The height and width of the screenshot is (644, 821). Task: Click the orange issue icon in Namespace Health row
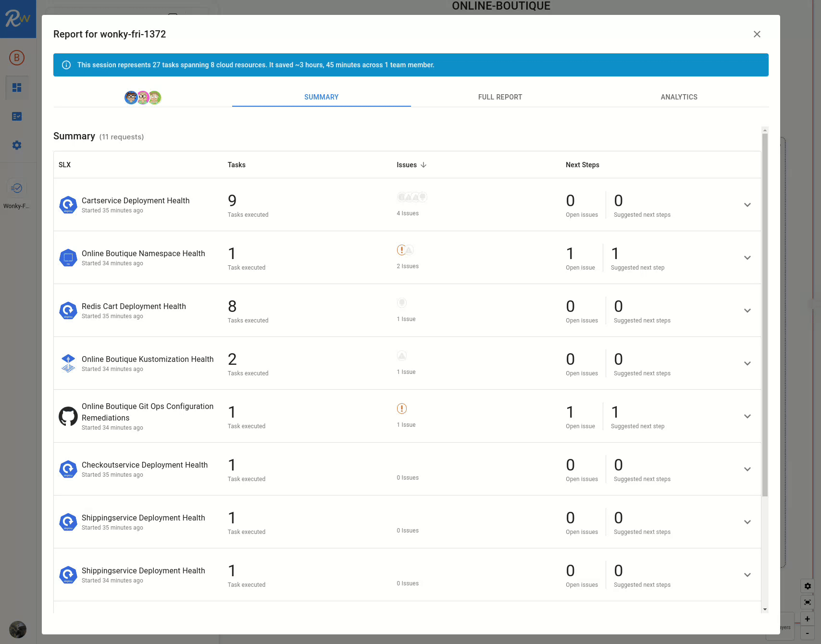pos(402,250)
